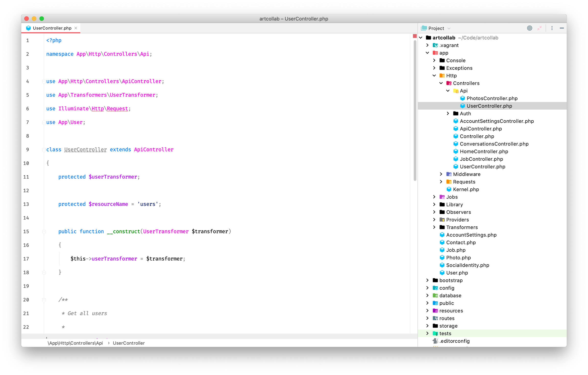
Task: Select the bootstrap folder
Action: 451,280
